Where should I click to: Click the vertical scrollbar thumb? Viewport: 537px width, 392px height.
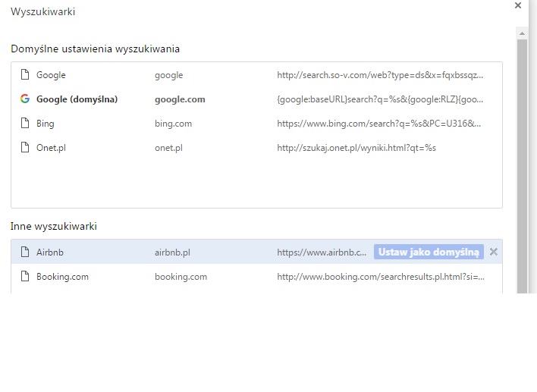(522, 167)
